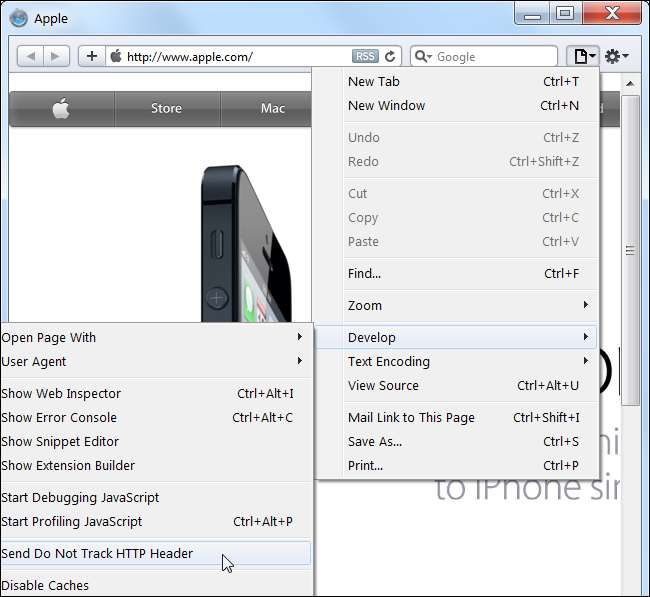Screen dimensions: 650x597
Task: Open the Store link in navigation
Action: coord(167,109)
